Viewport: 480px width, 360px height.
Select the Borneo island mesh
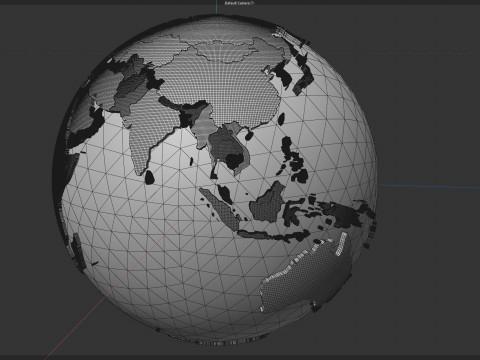(x=267, y=202)
